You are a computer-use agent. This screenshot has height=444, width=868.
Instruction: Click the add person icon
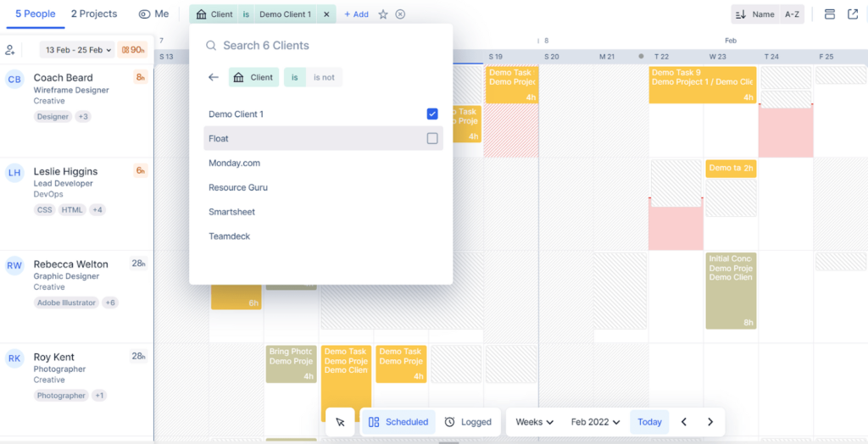click(x=10, y=50)
